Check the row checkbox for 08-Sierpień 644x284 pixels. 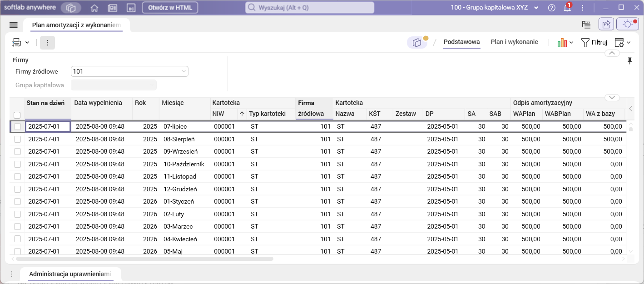pos(17,139)
